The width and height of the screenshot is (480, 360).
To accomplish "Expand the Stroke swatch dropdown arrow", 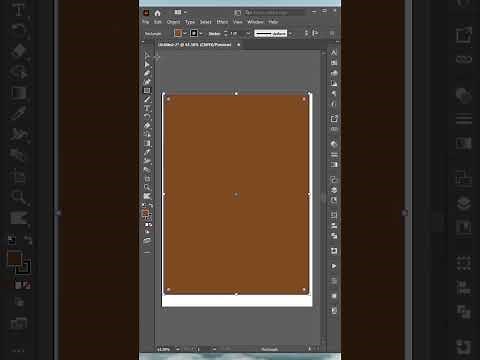I will (x=201, y=33).
